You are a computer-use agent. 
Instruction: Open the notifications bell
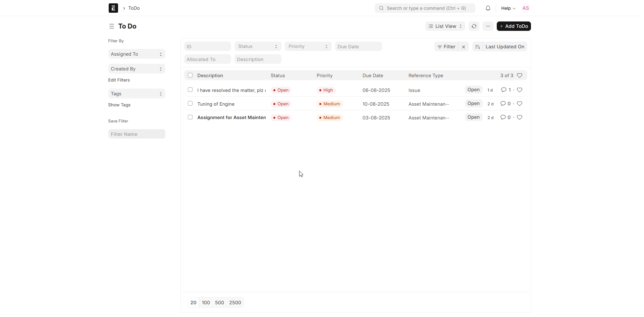(488, 8)
